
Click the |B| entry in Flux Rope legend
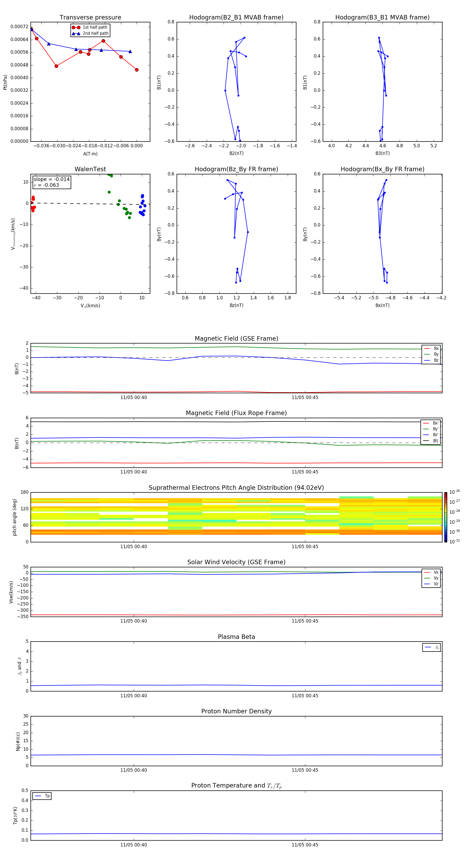point(431,441)
